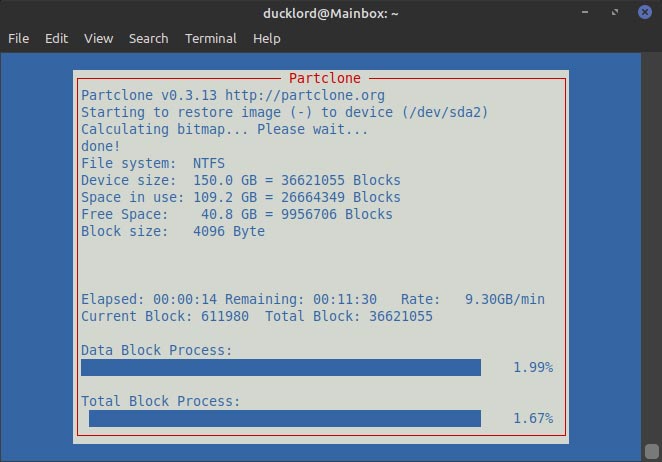The image size is (662, 462).
Task: Click the red Partclone dialog title
Action: coord(325,78)
